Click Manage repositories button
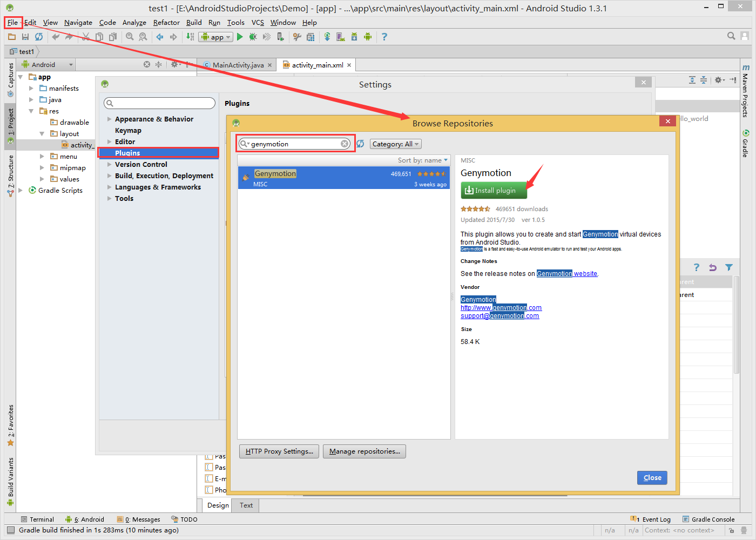This screenshot has width=756, height=540. 364,451
